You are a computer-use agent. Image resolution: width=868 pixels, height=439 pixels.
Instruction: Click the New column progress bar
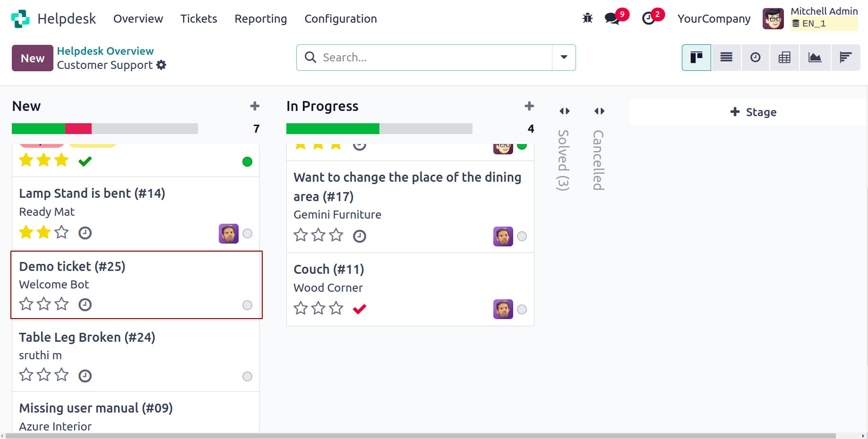(104, 128)
